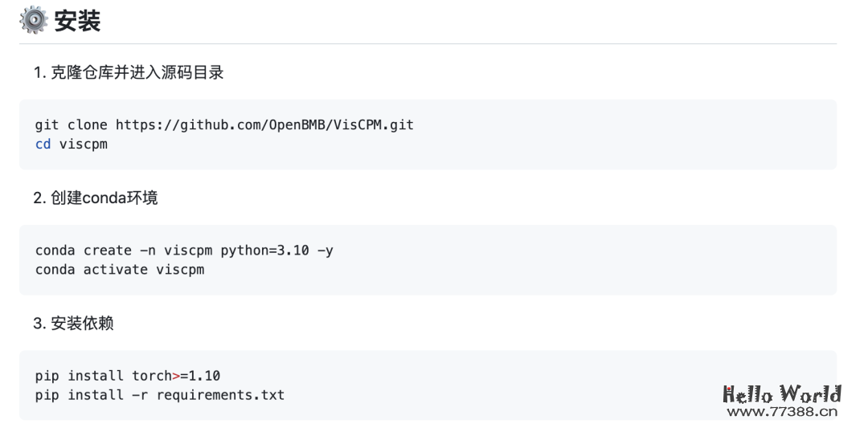Click the step 2 text 创建conda环境
868x436 pixels.
(x=104, y=198)
